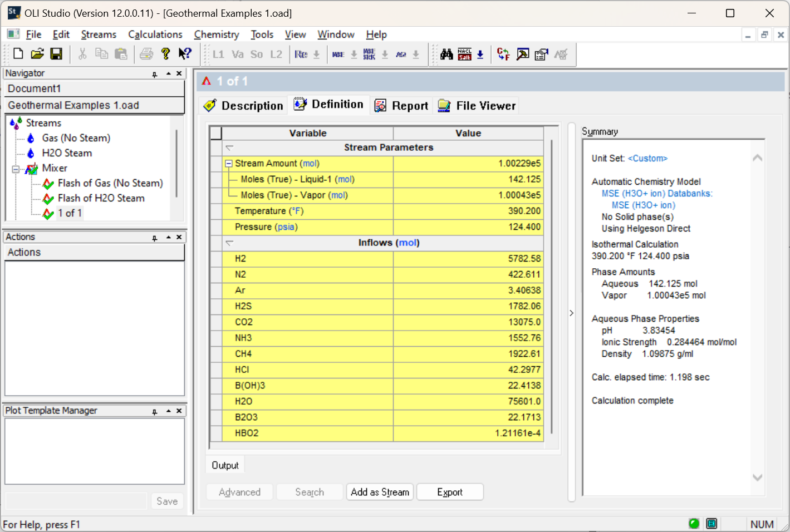Click the pickaxe chart toolbar icon
Screen dimensions: 790x532
(523, 54)
